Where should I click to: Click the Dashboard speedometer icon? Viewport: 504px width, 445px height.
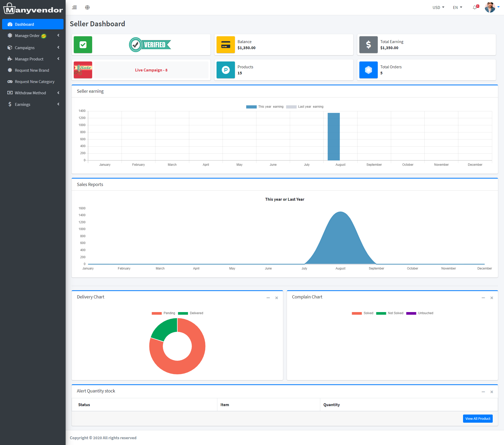[x=10, y=24]
